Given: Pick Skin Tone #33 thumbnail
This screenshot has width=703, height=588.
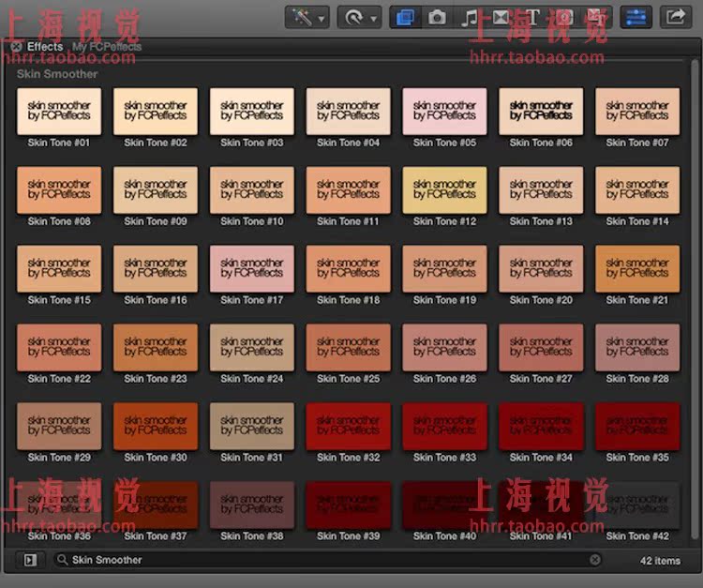Looking at the screenshot, I should coord(444,426).
